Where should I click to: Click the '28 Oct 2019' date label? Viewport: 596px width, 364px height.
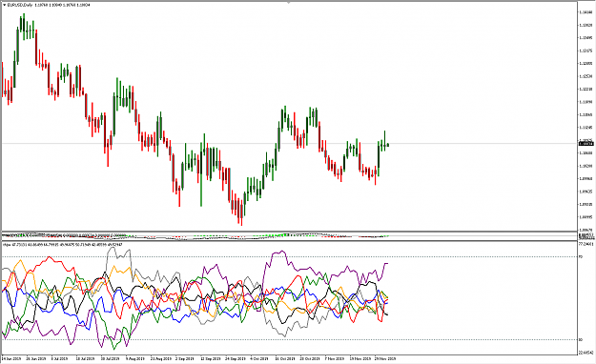point(310,358)
